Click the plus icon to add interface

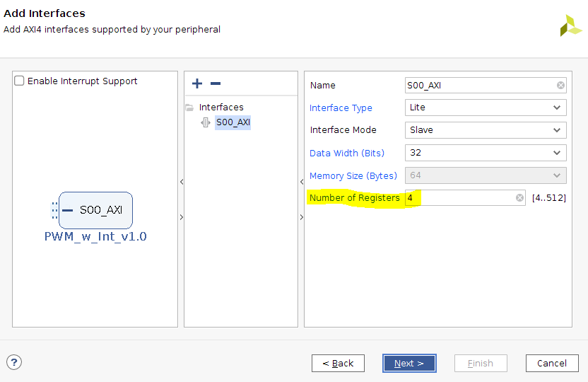click(197, 83)
